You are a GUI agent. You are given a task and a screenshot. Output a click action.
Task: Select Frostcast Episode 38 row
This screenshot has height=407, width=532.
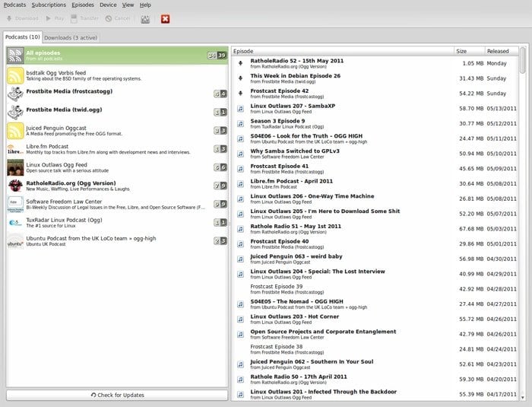[375, 349]
